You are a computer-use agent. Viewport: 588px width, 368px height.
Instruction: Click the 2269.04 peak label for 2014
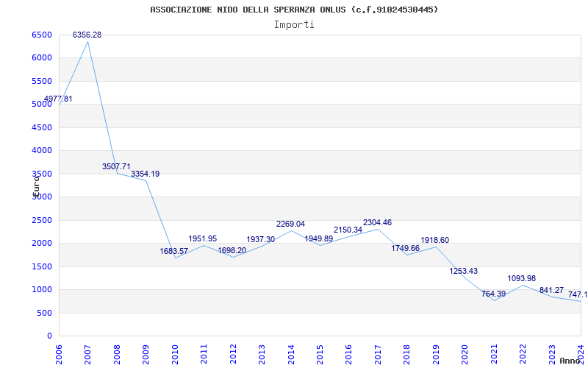coord(290,224)
